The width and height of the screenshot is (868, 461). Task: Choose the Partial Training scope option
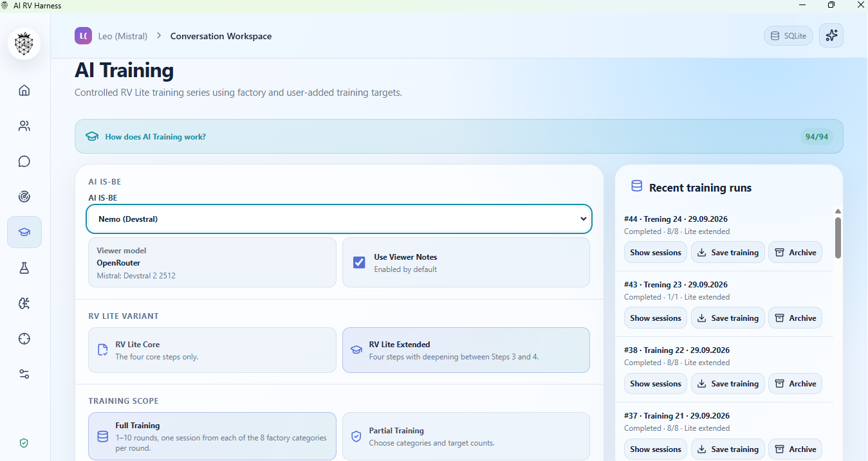pos(466,436)
